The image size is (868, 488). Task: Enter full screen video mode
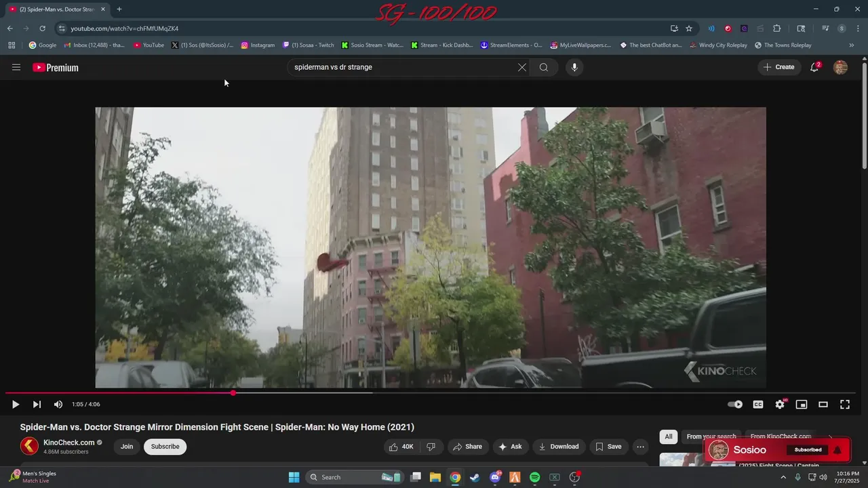pyautogui.click(x=845, y=405)
